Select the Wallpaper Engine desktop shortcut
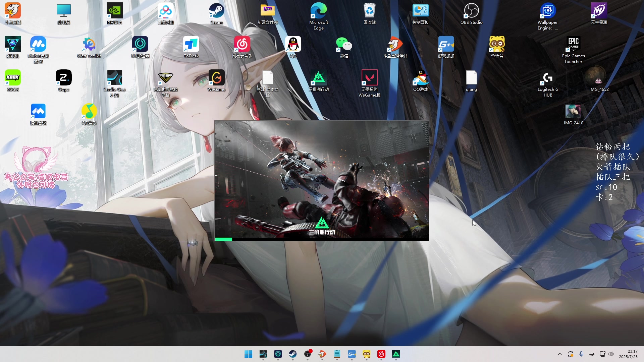This screenshot has width=644, height=362. (x=548, y=16)
